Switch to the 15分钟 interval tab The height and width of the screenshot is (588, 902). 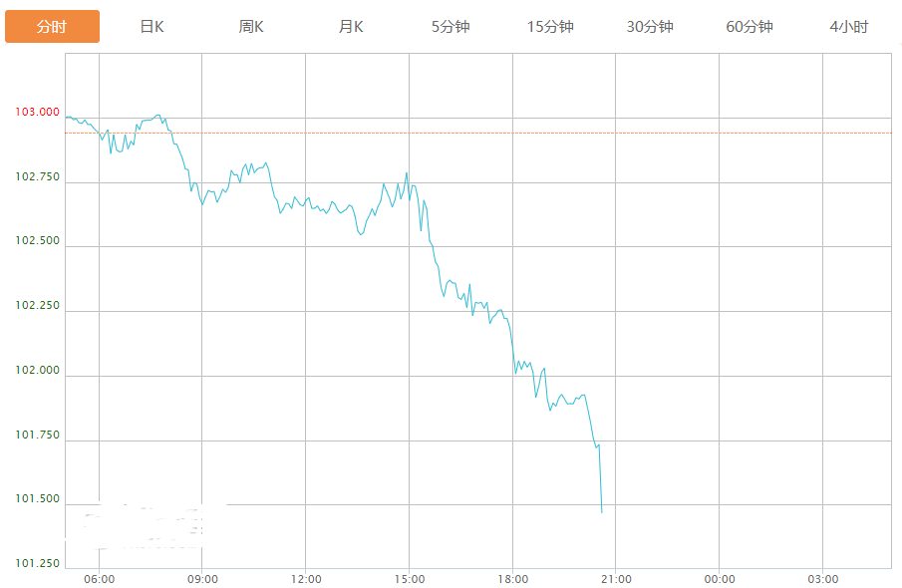click(x=550, y=27)
